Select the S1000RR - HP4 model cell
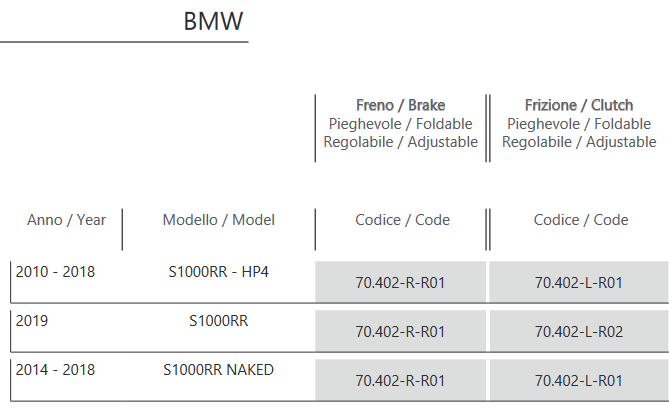This screenshot has height=416, width=669. (x=218, y=272)
